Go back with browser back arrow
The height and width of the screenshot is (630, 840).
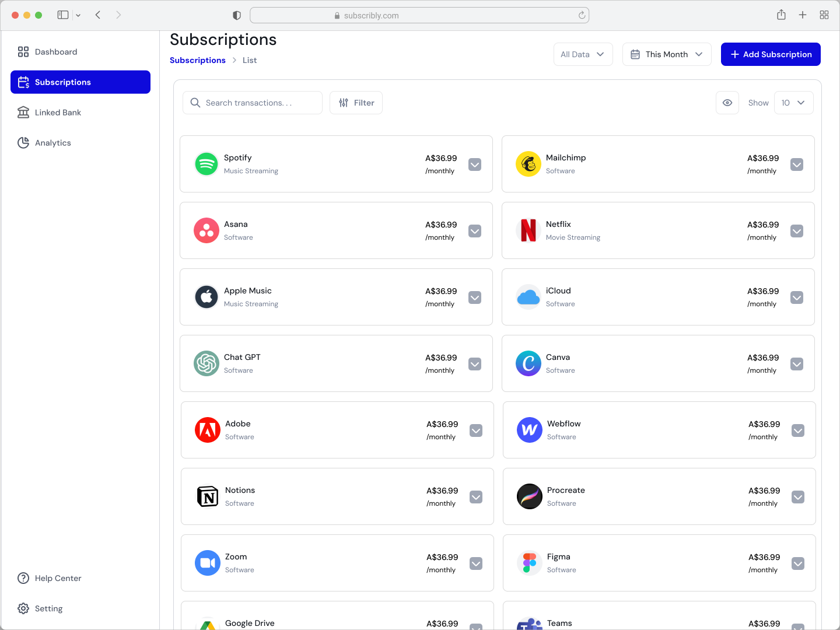[x=98, y=15]
